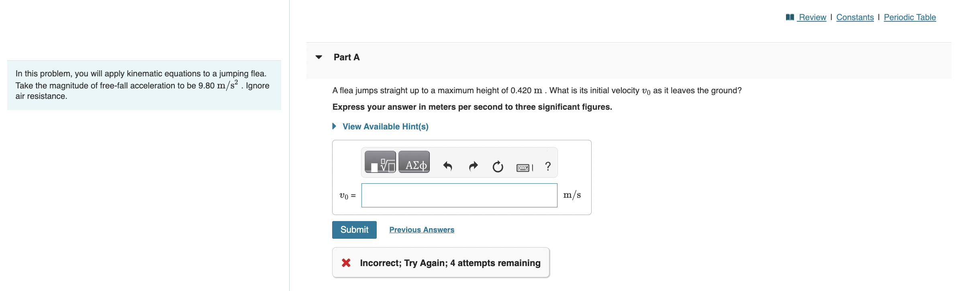
Task: Click the View Available Hint(s) link
Action: (385, 126)
